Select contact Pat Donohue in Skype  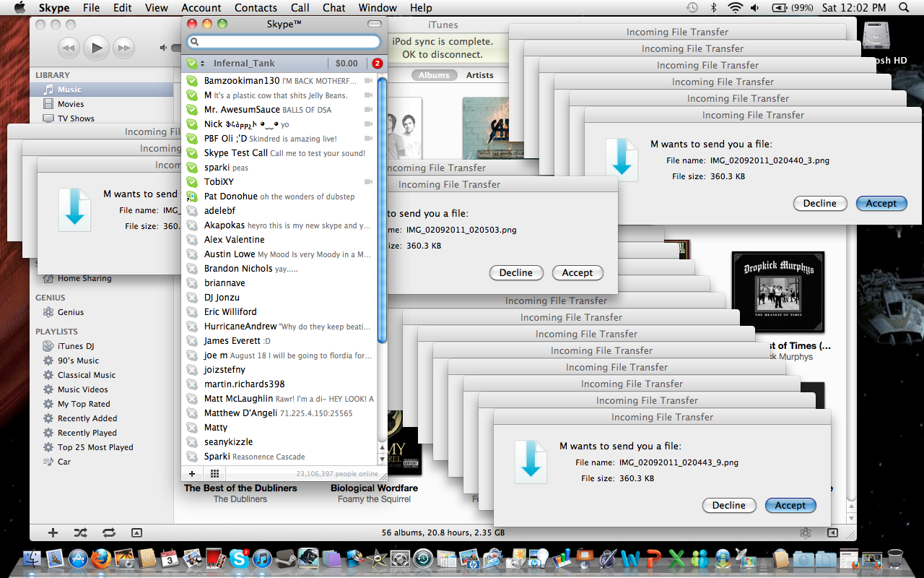click(x=279, y=197)
